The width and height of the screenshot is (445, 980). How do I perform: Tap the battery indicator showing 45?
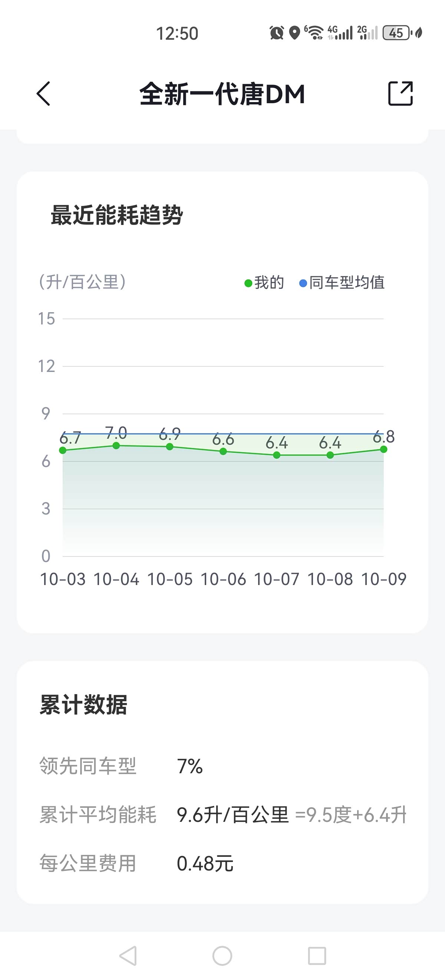pos(396,33)
